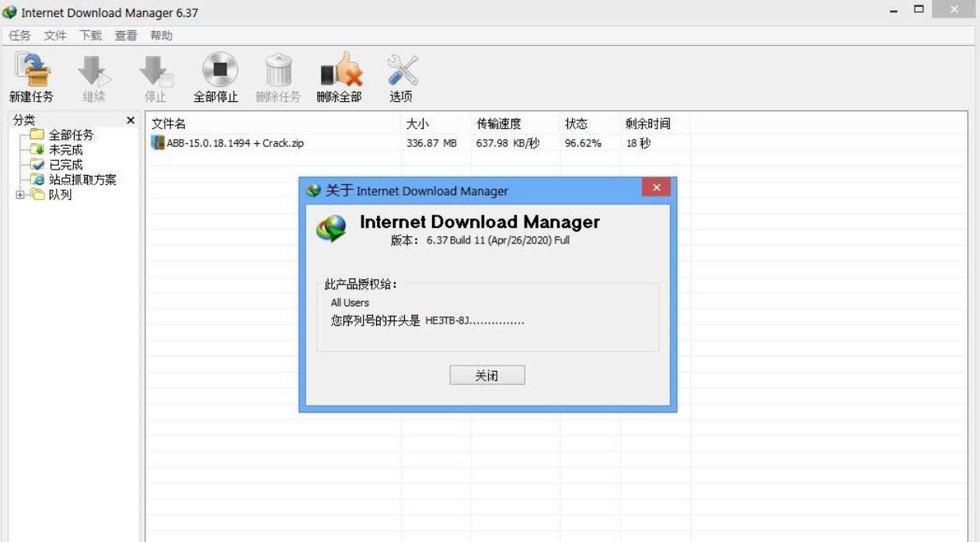980x542 pixels.
Task: Click the 停止 stop icon
Action: [x=155, y=70]
